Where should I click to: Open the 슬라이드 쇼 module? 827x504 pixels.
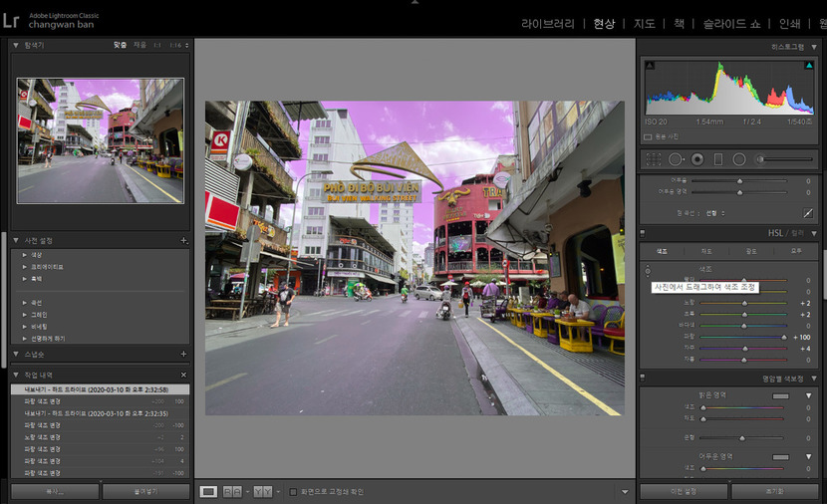(731, 23)
